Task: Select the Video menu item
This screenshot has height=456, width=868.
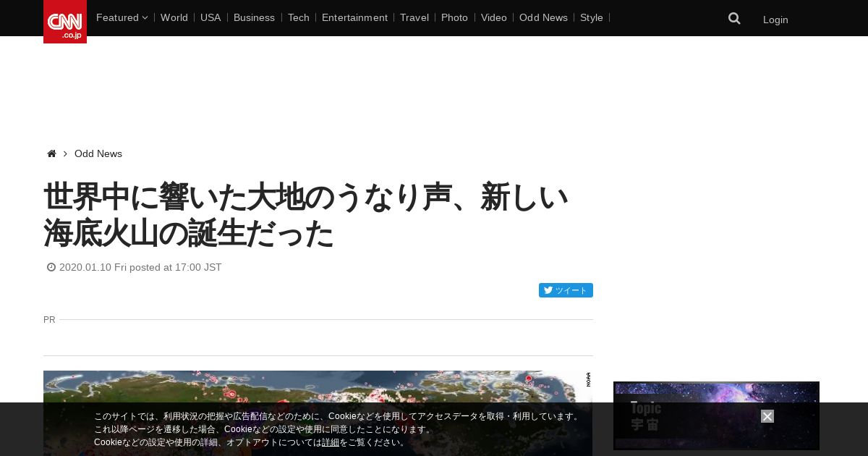Action: [494, 17]
